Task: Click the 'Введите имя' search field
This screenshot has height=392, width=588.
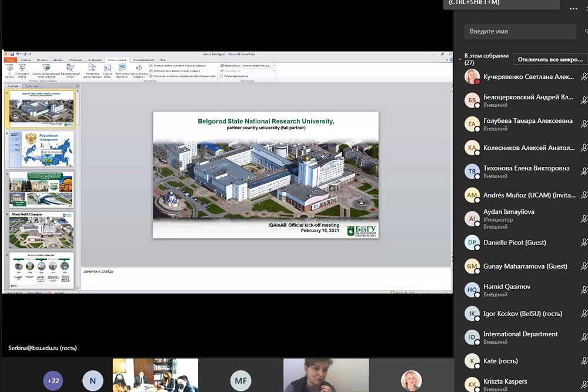Action: [519, 31]
